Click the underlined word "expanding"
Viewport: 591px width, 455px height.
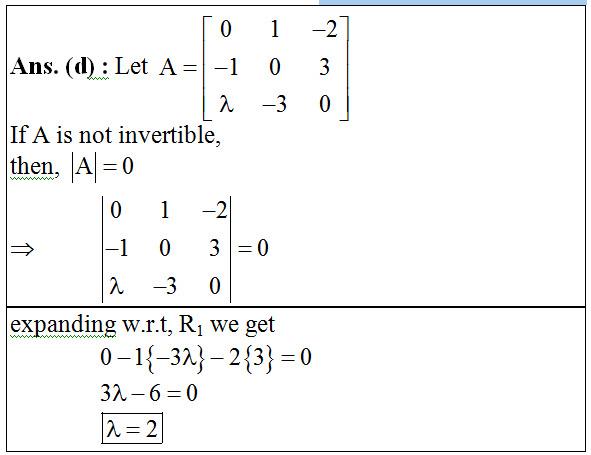(63, 325)
